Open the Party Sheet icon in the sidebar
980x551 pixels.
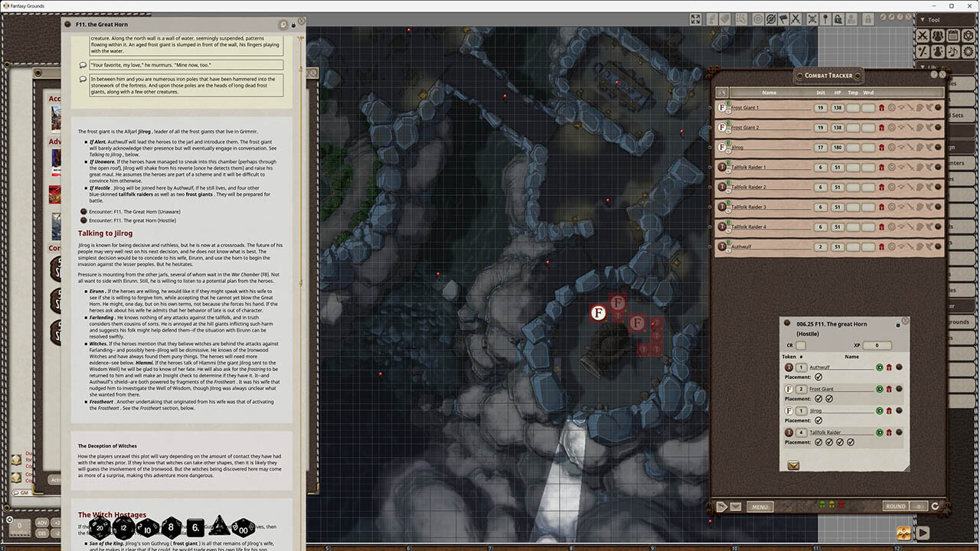coord(939,35)
